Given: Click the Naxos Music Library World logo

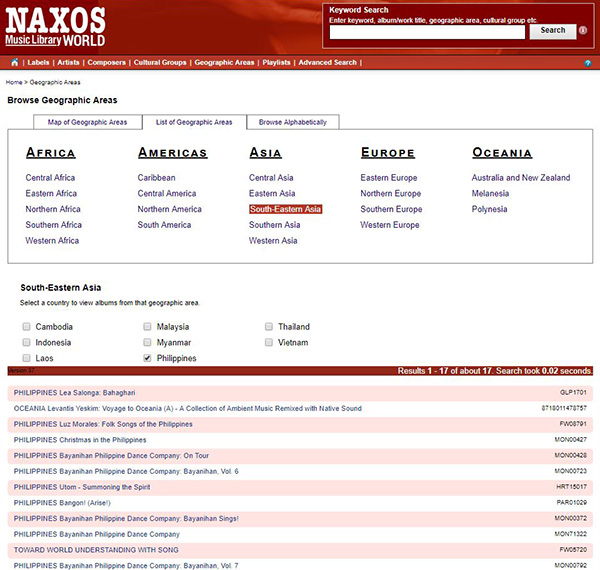Looking at the screenshot, I should tap(56, 26).
